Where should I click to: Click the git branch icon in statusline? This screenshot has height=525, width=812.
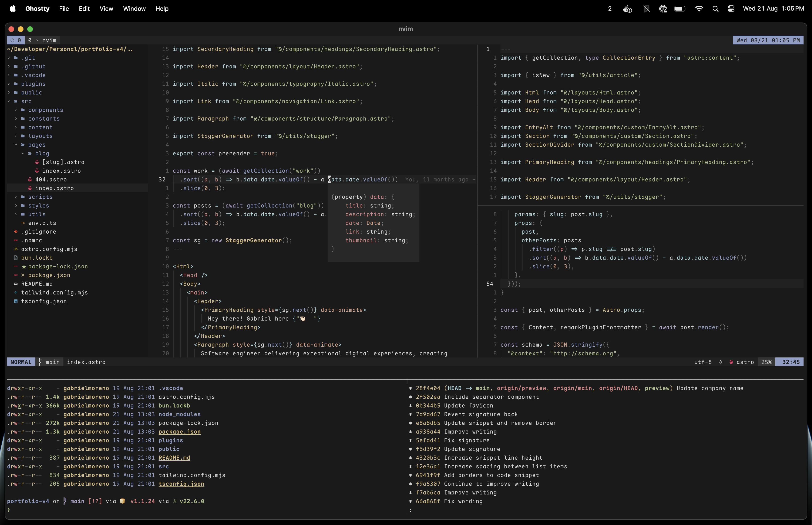[40, 362]
